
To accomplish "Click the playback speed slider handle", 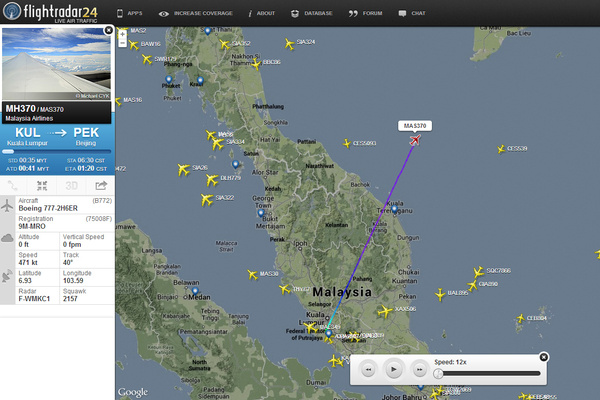I will point(437,374).
